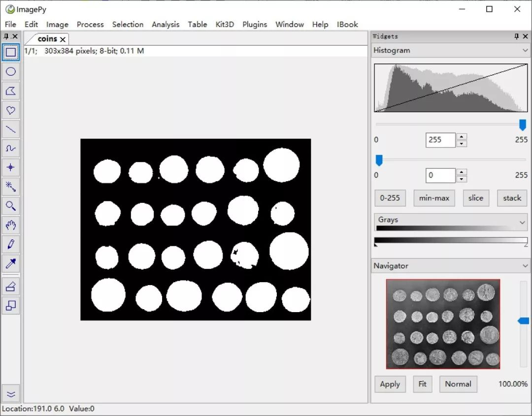The image size is (532, 416).
Task: Click the Apply button in Navigator
Action: (390, 384)
